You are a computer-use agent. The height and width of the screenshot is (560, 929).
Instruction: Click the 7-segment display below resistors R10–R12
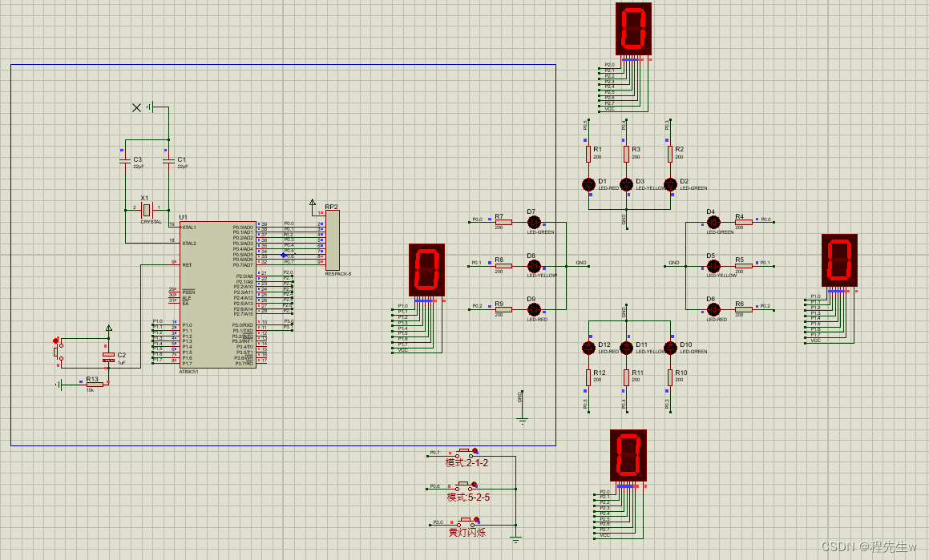(x=628, y=456)
